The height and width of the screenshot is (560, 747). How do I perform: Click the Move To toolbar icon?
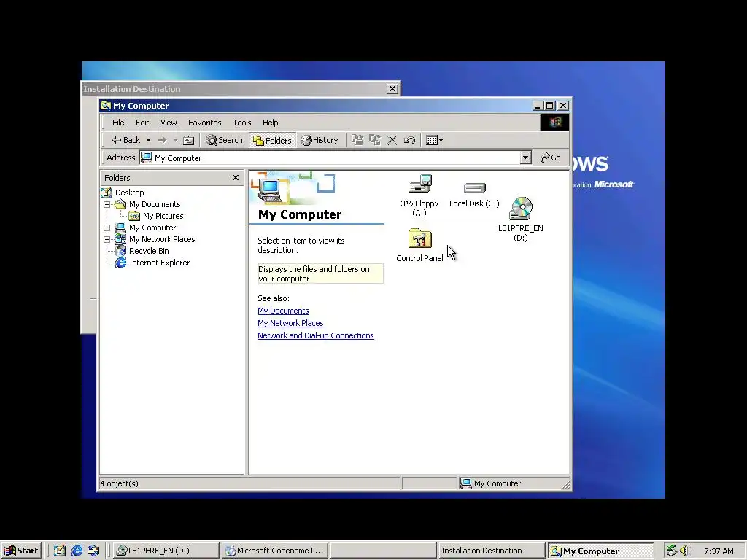click(357, 140)
